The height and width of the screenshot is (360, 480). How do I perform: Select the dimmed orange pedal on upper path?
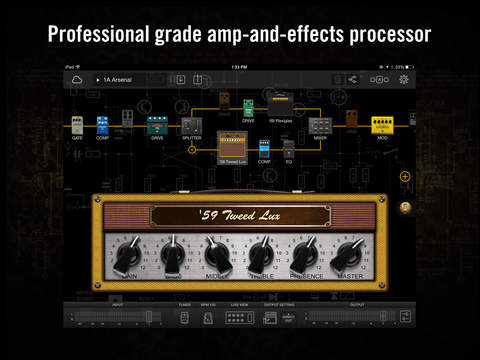[x=224, y=101]
